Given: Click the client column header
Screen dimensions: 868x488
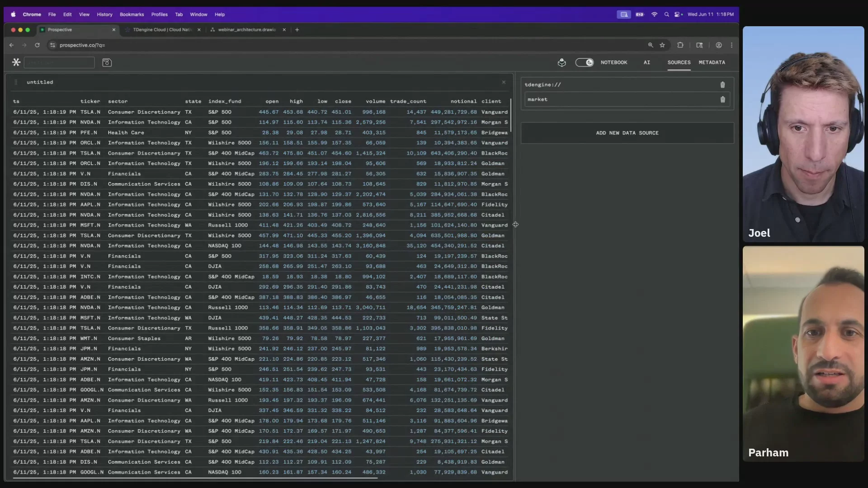Looking at the screenshot, I should pyautogui.click(x=491, y=102).
